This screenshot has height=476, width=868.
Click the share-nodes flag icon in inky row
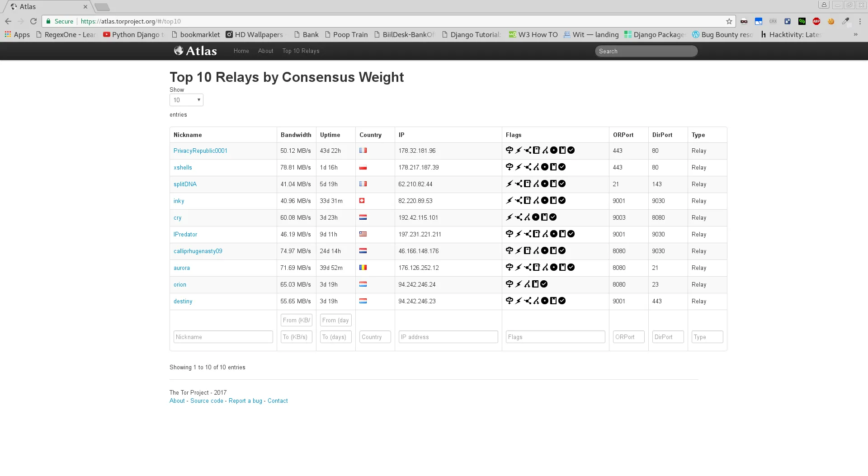pos(519,200)
